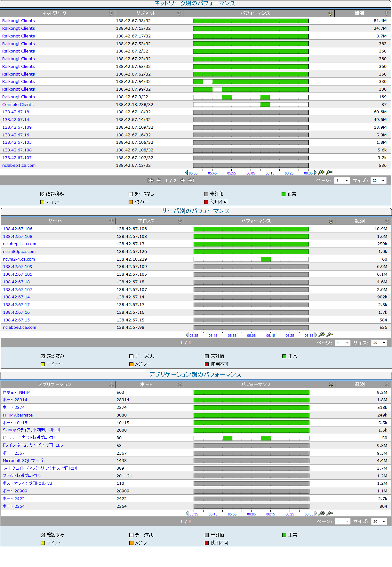Sort server table by アドレス column icon
392x567 pixels.
click(x=180, y=221)
